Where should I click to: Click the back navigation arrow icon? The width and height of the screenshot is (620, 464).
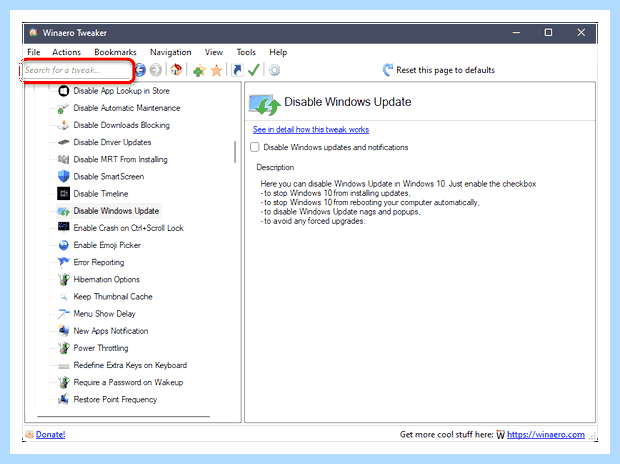tap(140, 70)
